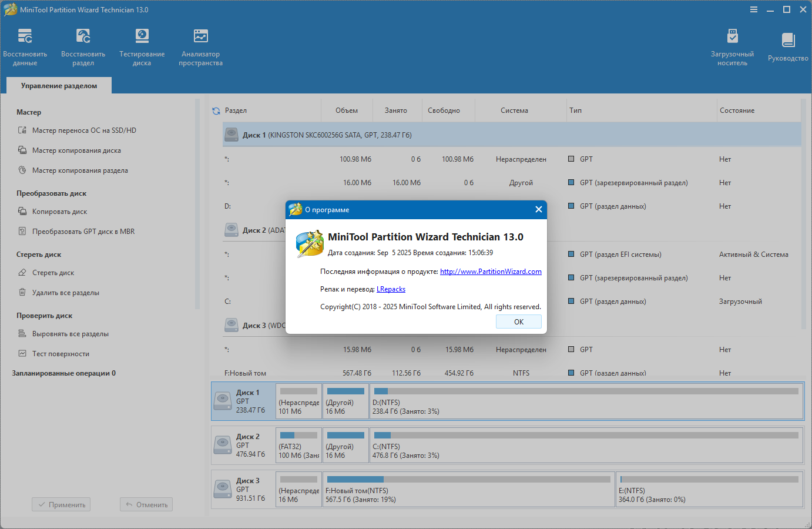Screen dimensions: 812x529
Task: Open the Руководство manual
Action: point(788,47)
